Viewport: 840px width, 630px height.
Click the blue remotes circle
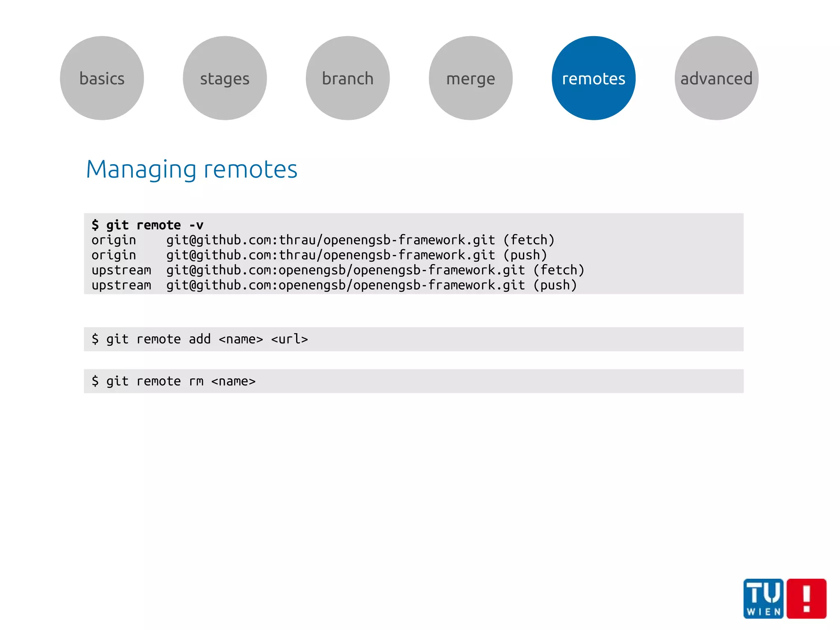click(x=593, y=78)
